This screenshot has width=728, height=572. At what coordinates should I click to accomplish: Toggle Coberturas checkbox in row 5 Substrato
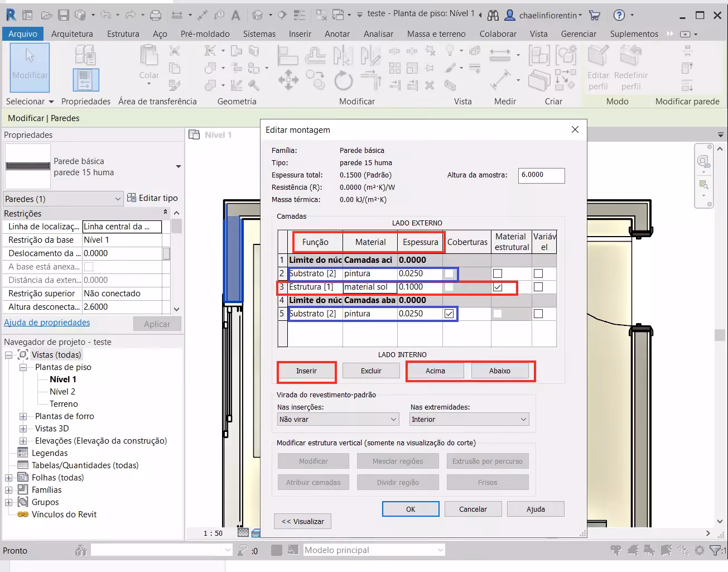[x=449, y=314]
